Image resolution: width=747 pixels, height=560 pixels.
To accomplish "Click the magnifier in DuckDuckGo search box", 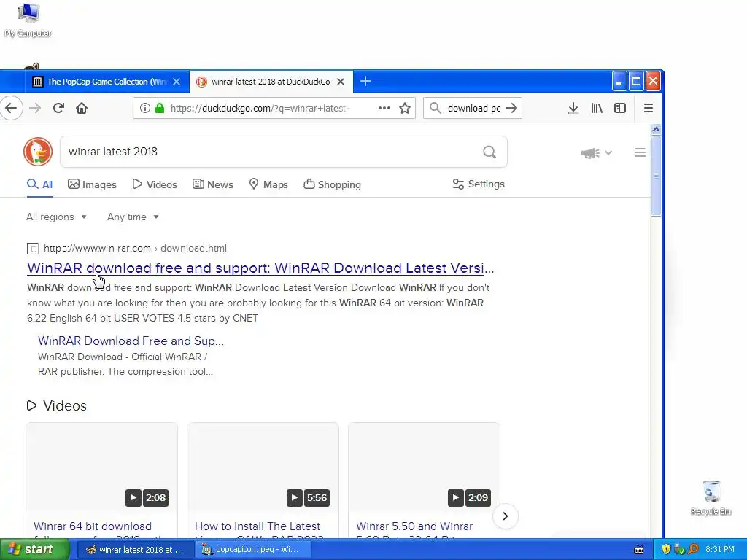I will coord(489,152).
